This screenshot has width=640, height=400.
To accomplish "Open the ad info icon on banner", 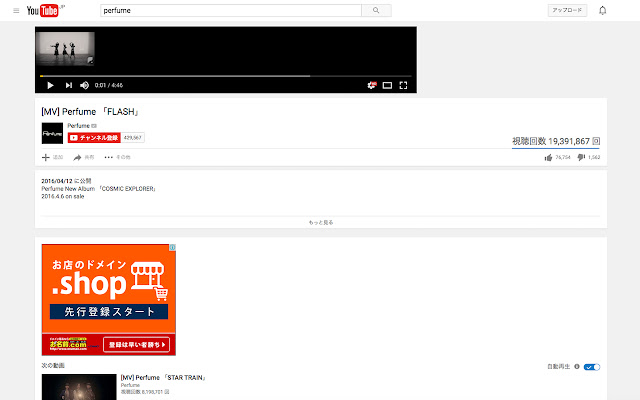I will coord(172,247).
